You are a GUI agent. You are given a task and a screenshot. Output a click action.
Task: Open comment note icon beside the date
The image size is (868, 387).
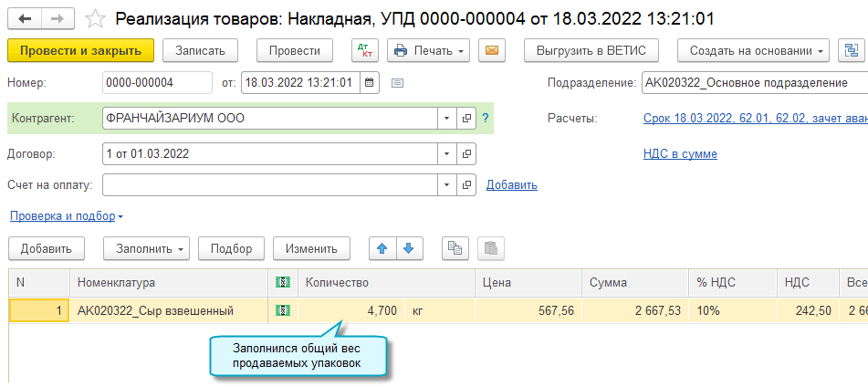click(397, 84)
